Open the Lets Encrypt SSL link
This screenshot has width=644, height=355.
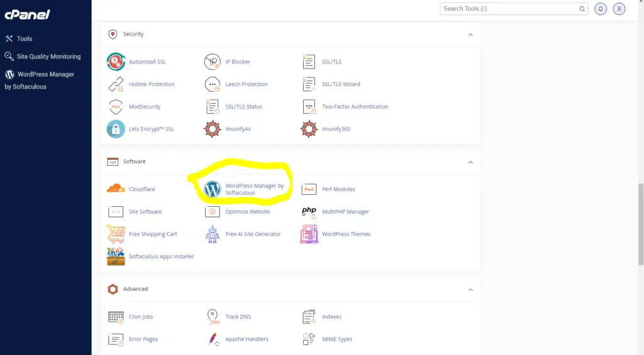coord(151,129)
